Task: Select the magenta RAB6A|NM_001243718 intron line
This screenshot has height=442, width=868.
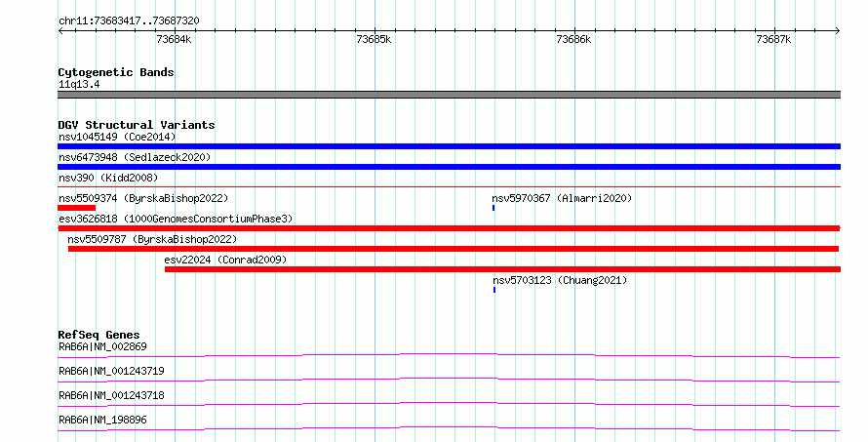Action: click(x=449, y=404)
